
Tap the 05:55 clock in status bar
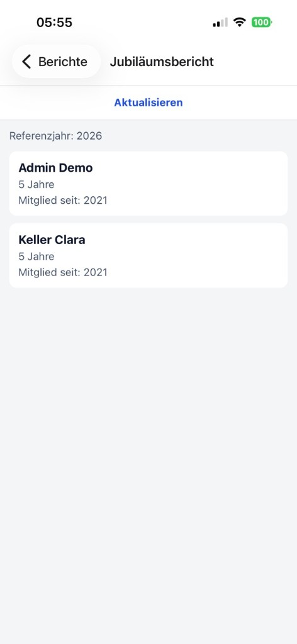pos(54,22)
